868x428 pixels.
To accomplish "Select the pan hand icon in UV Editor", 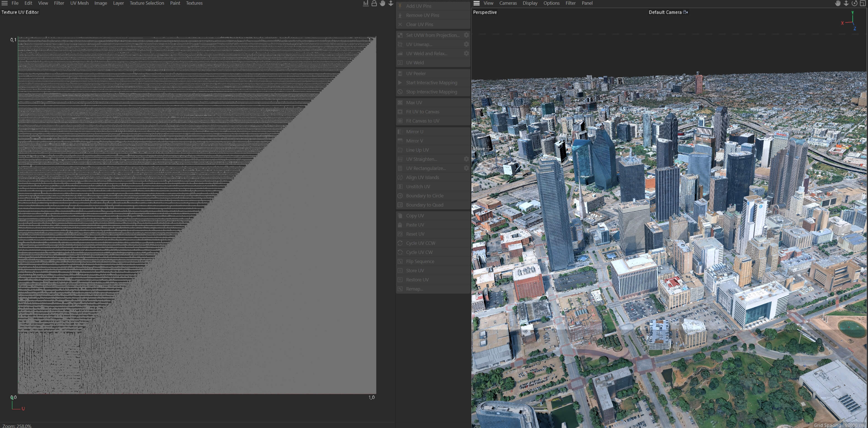I will [382, 3].
